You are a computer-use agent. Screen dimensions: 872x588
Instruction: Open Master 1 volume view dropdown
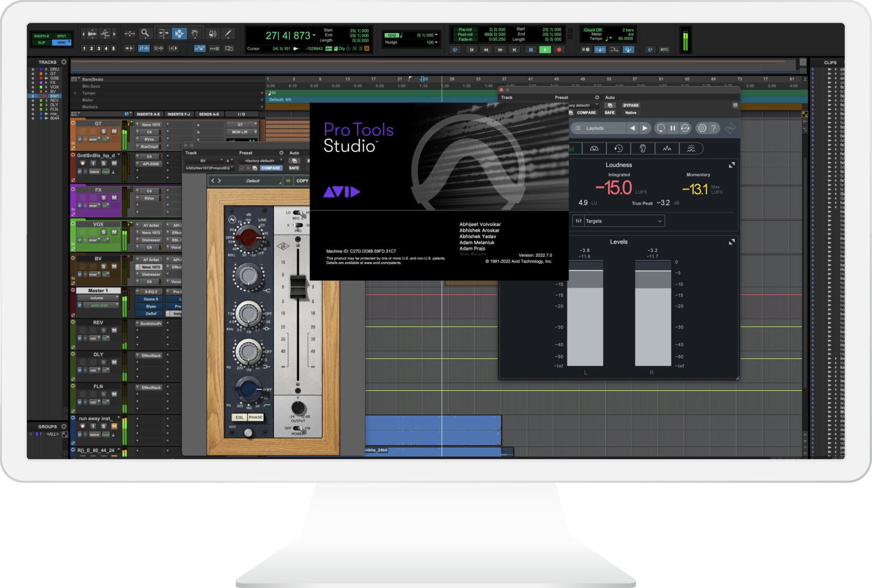pos(98,298)
